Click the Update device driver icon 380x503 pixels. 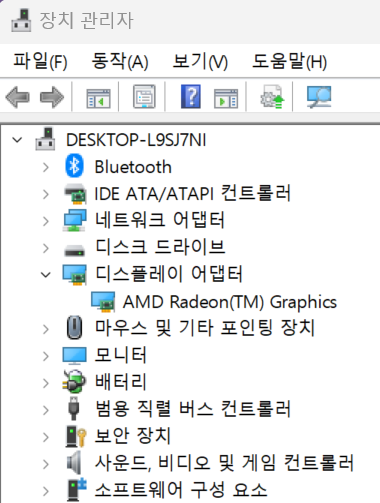272,97
